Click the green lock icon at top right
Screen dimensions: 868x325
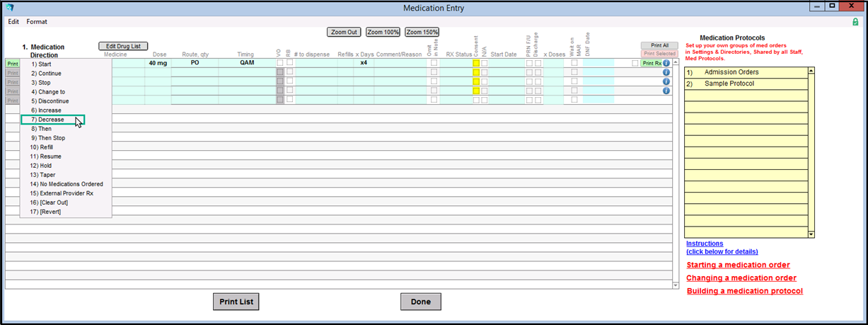(855, 22)
